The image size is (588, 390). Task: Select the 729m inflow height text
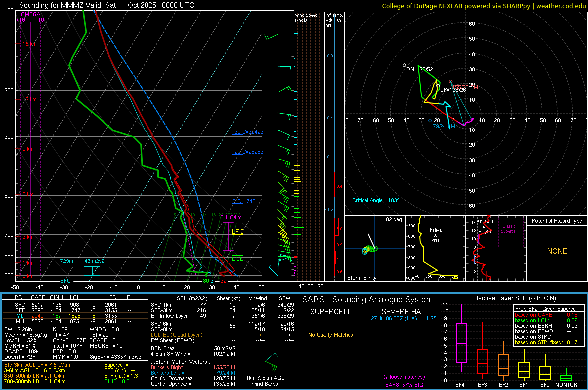(x=66, y=261)
